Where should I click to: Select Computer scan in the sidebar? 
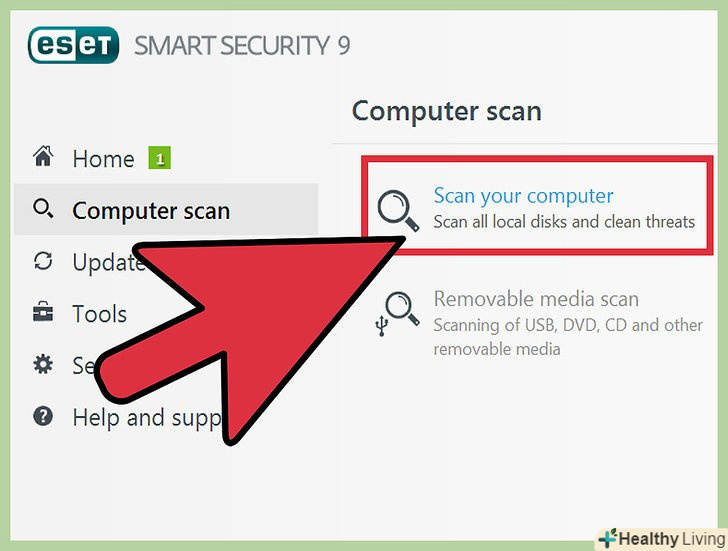[166, 210]
